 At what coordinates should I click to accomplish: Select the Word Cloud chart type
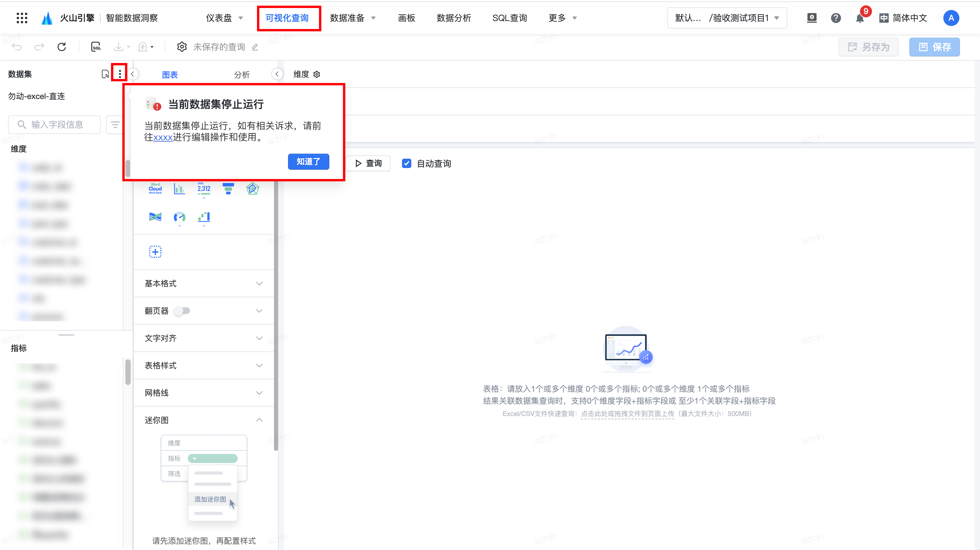point(155,188)
